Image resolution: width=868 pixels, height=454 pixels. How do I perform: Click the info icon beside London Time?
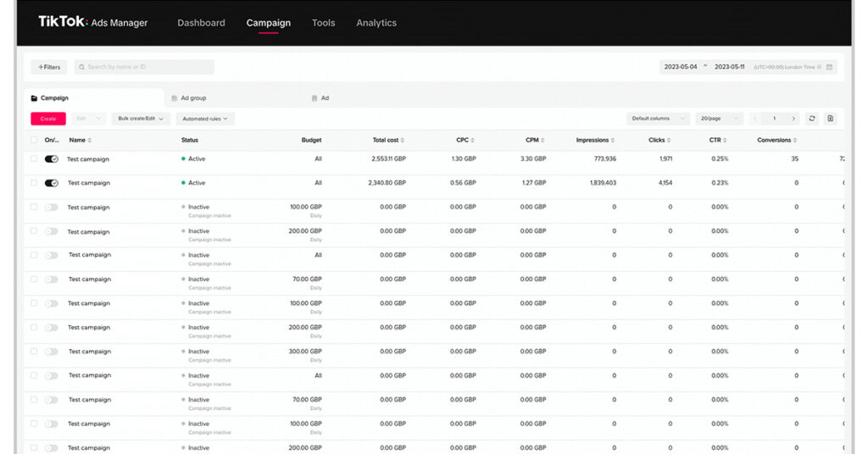[x=820, y=67]
